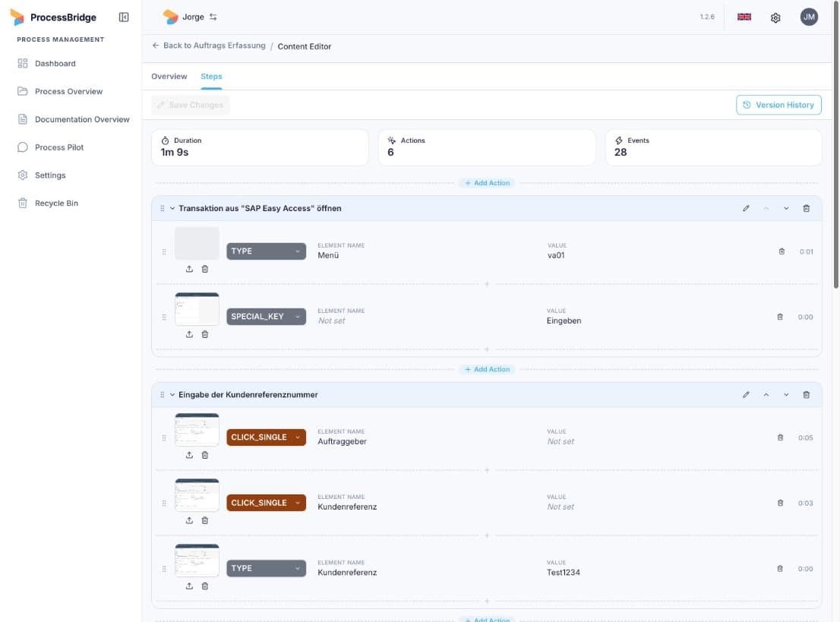Add Action between the two steps
This screenshot has width=840, height=622.
(x=488, y=370)
